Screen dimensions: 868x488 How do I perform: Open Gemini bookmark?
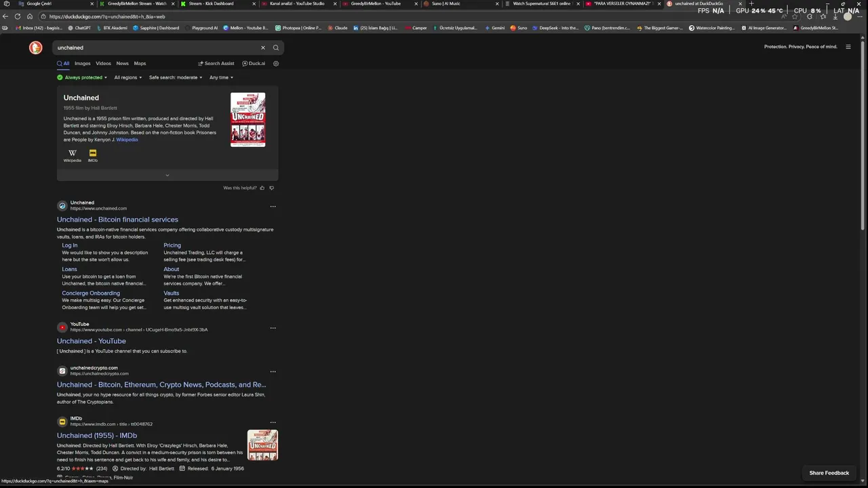click(495, 28)
